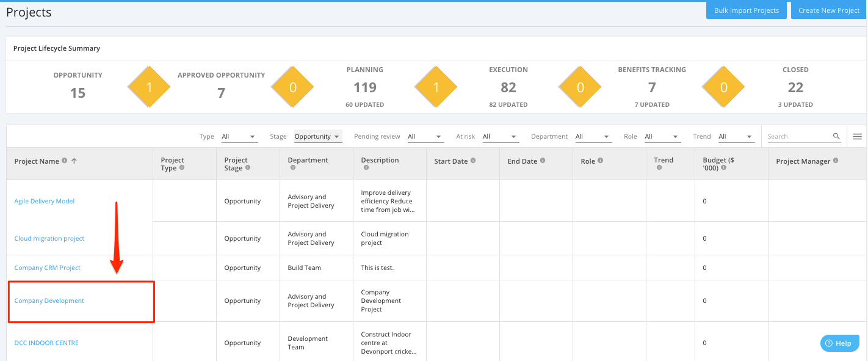Click the diamond between Planning and Execution

436,87
